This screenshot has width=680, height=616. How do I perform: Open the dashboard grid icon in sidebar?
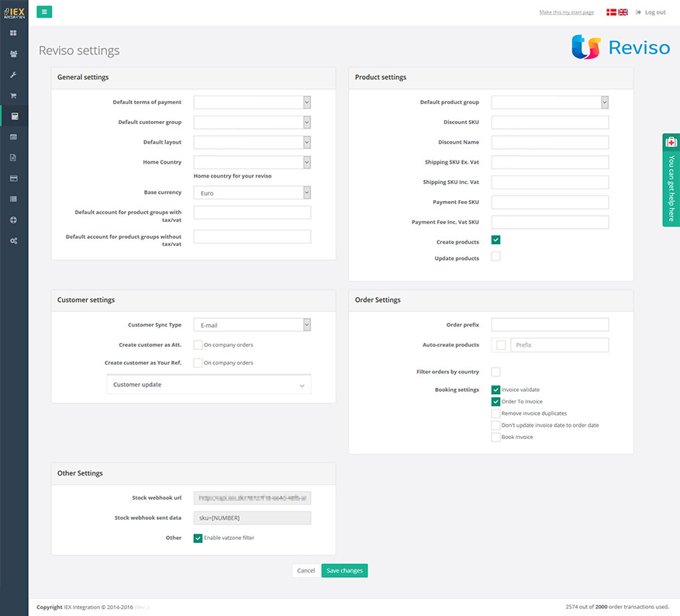(13, 33)
